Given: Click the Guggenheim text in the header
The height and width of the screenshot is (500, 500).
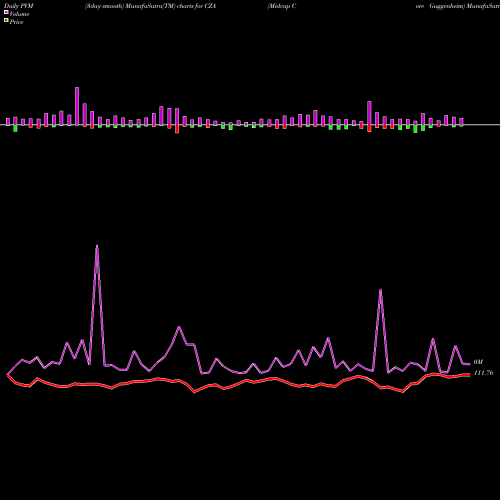Looking at the screenshot, I should 447,6.
